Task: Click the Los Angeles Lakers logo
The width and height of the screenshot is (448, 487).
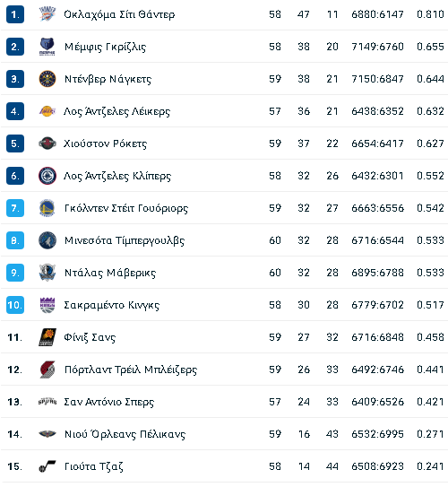Action: 47,111
